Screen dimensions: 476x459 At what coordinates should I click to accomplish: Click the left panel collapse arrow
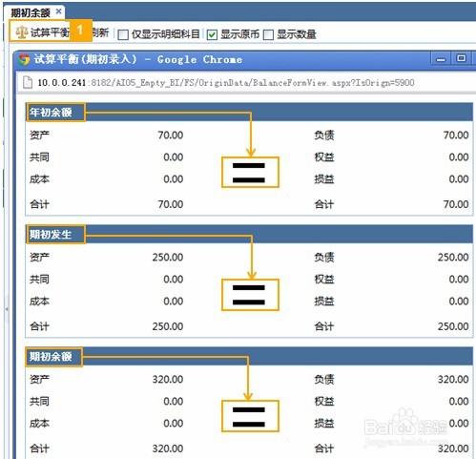coord(7,309)
